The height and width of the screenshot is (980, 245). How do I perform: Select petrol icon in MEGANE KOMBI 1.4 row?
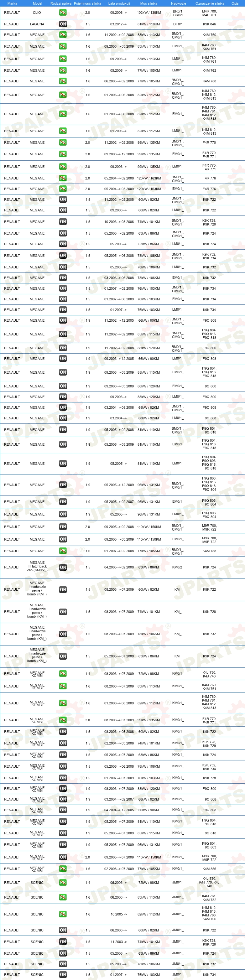tap(63, 674)
